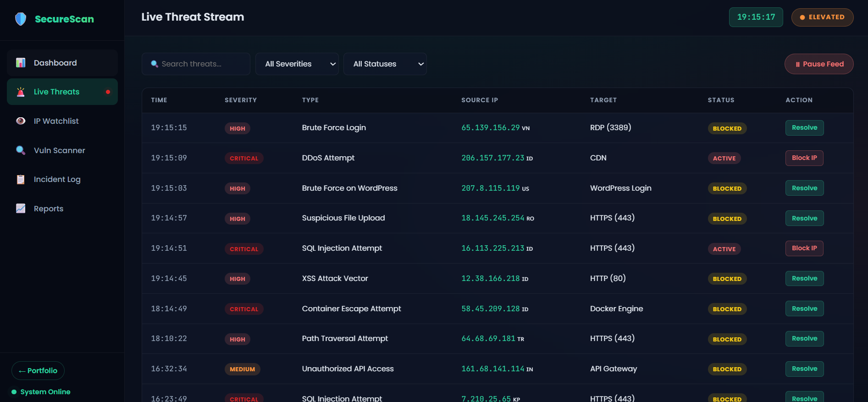Image resolution: width=868 pixels, height=402 pixels.
Task: Click the Live Threat Stream heading
Action: (193, 17)
